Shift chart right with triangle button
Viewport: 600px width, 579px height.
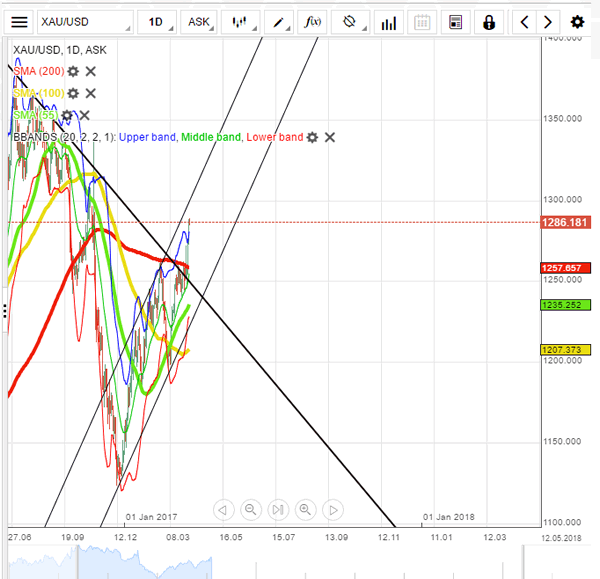tap(333, 510)
